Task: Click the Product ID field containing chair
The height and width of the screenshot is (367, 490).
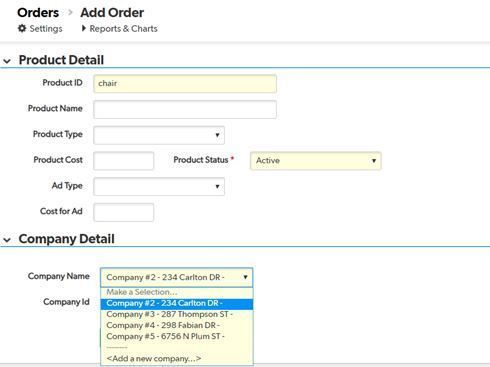Action: point(185,83)
